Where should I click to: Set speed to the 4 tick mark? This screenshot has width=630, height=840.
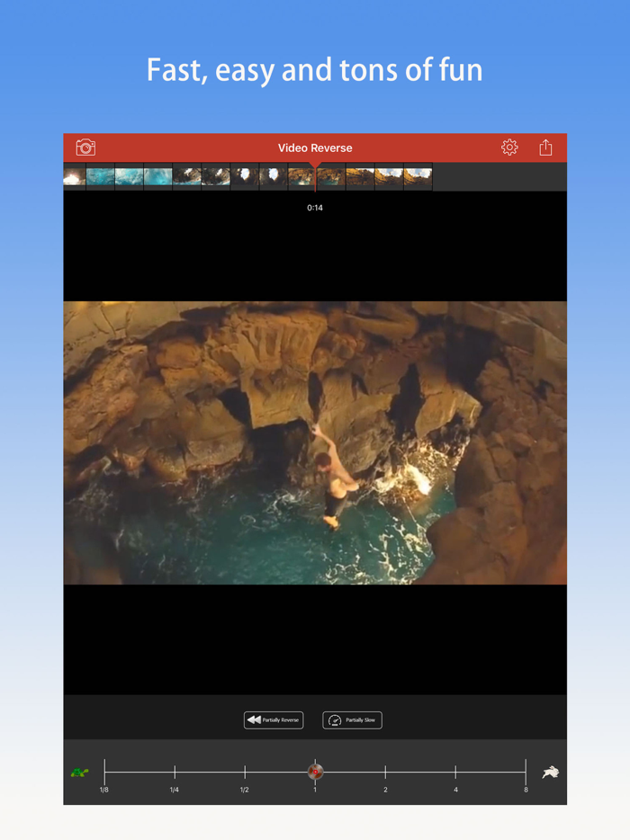tap(455, 772)
